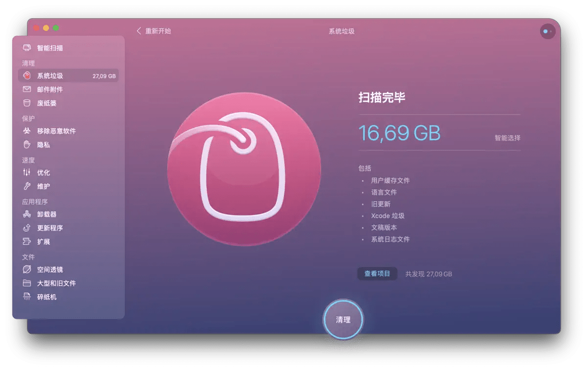The height and width of the screenshot is (370, 588).
Task: Go back with the 重新开始 chevron
Action: coord(139,31)
